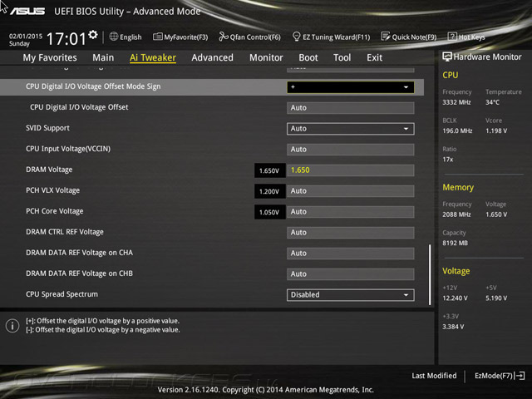532x399 pixels.
Task: Switch to the Main tab
Action: [103, 57]
